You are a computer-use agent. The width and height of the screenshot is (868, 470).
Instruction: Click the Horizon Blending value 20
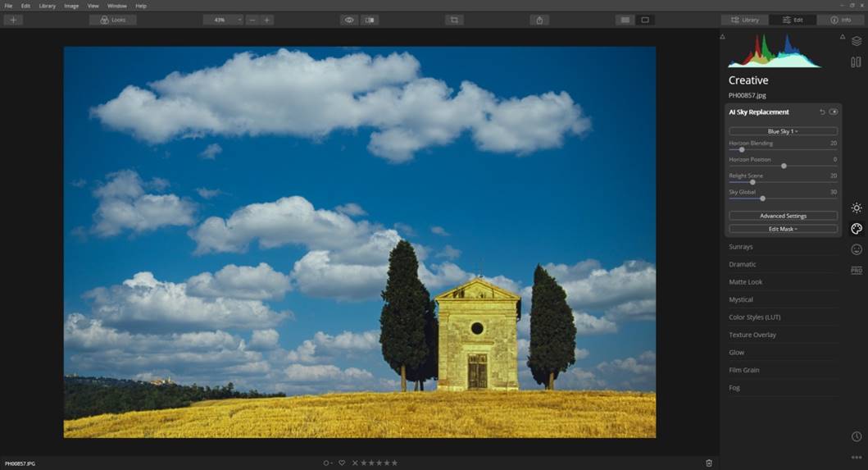pyautogui.click(x=834, y=143)
